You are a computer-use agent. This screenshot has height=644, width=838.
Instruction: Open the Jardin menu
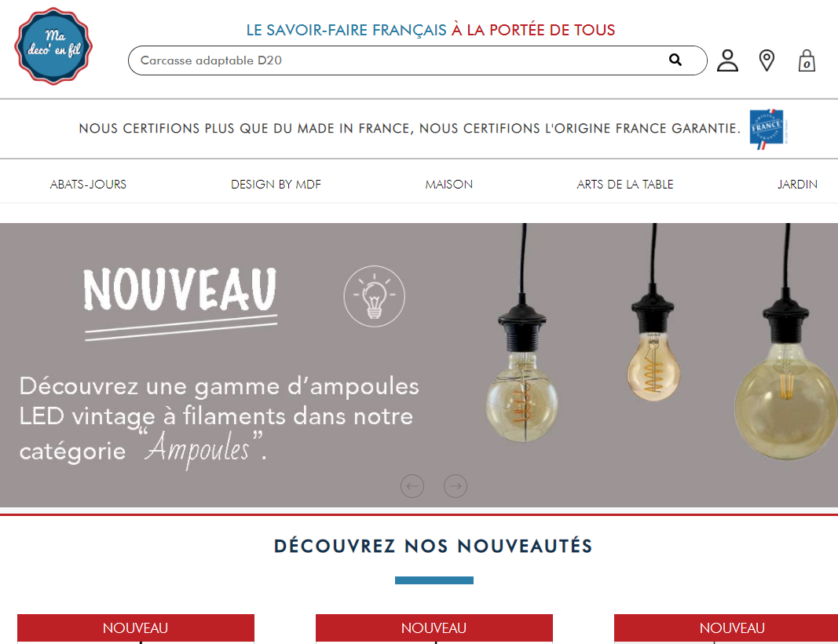tap(797, 185)
